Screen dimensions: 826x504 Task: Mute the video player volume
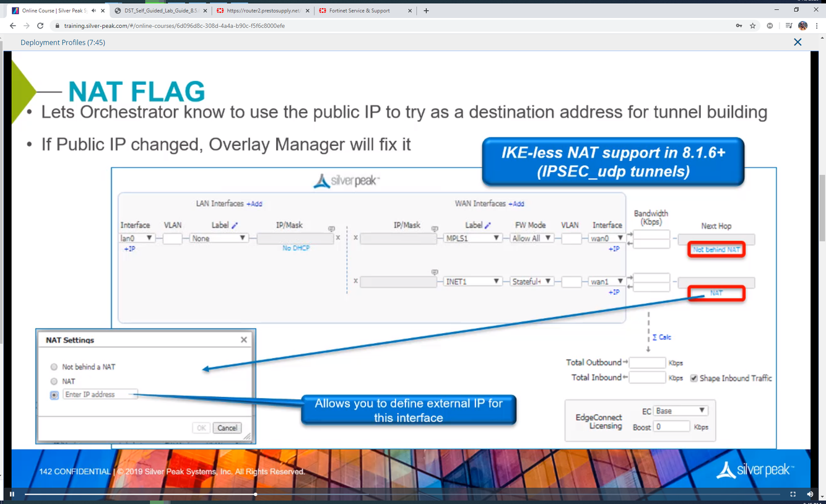pyautogui.click(x=810, y=494)
